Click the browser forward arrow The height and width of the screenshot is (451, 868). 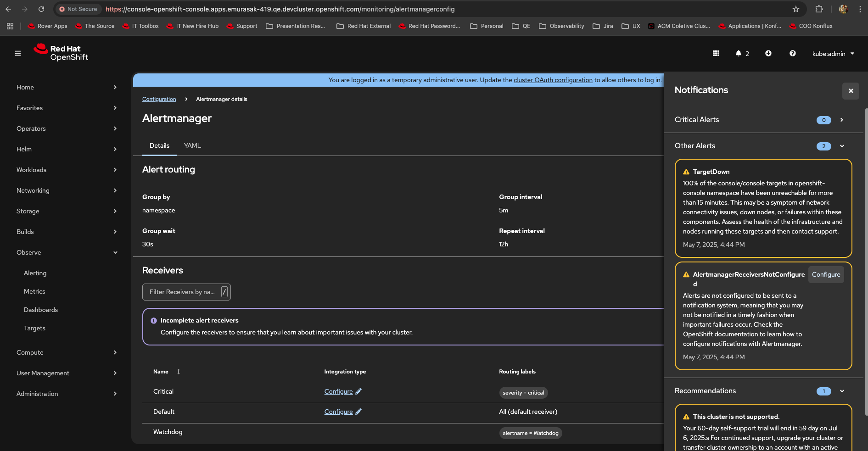pyautogui.click(x=25, y=9)
